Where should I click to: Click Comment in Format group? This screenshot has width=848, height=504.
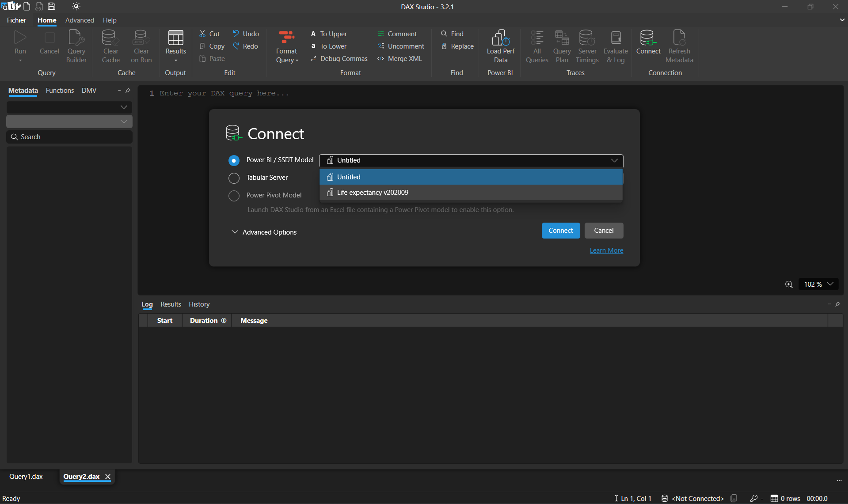click(397, 34)
